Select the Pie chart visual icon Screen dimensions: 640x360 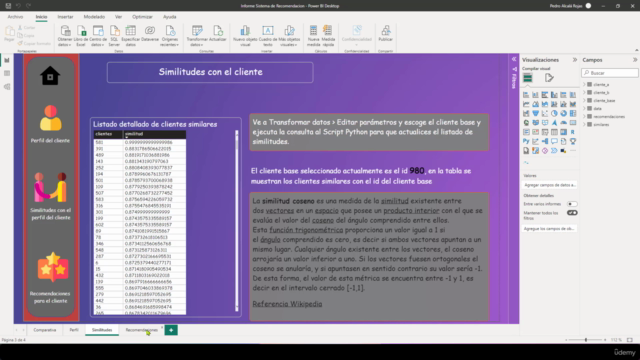point(554,113)
